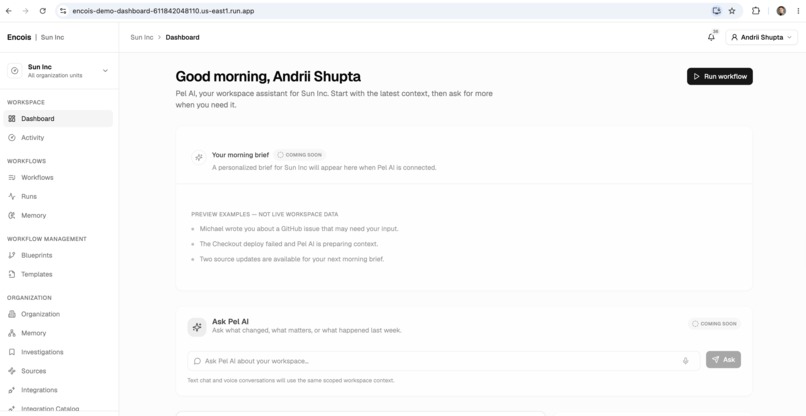
Task: Click the sparkle icon beside Ask Pel AI
Action: pyautogui.click(x=197, y=327)
